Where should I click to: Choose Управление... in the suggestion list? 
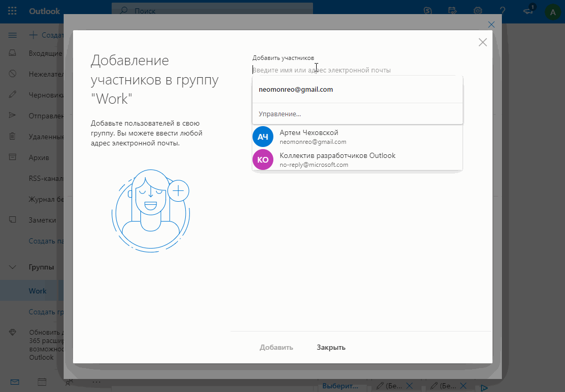357,114
